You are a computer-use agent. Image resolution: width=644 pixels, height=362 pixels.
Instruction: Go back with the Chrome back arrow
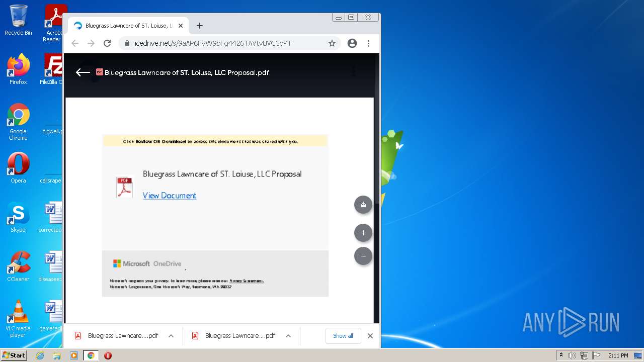(75, 43)
